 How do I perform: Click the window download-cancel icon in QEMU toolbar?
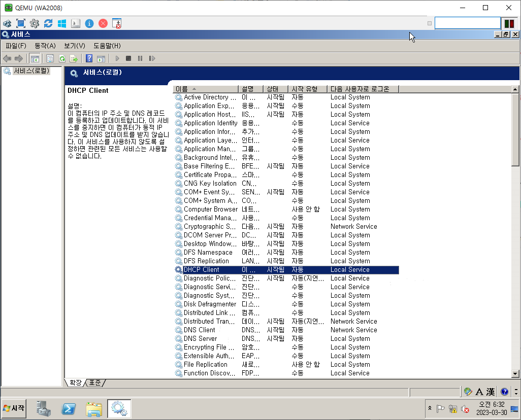[x=117, y=23]
